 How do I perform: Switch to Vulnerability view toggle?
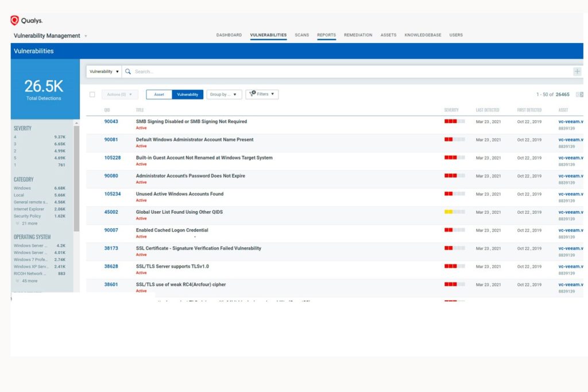[188, 95]
